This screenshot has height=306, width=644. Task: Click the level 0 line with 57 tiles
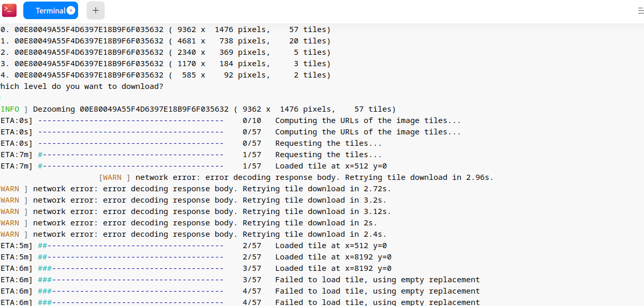(166, 29)
